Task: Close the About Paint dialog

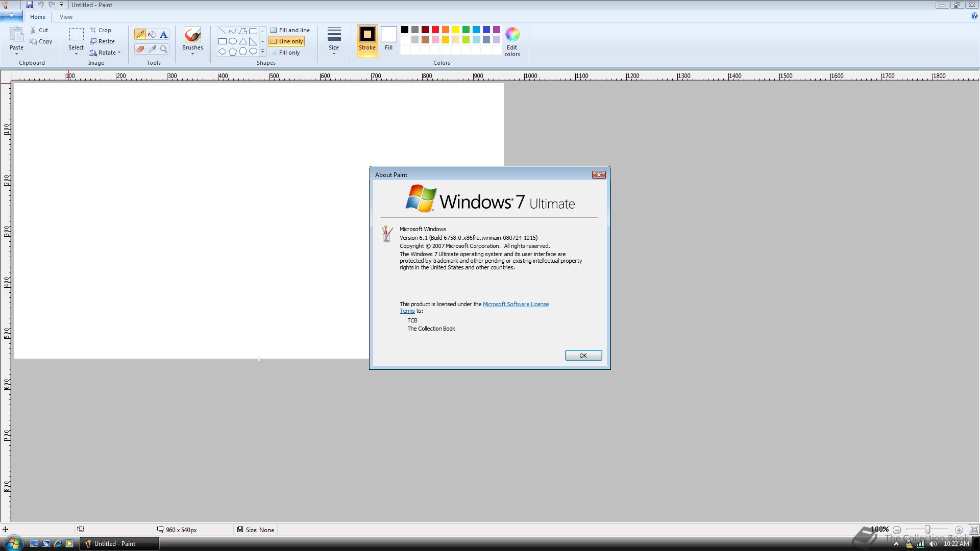Action: (599, 174)
